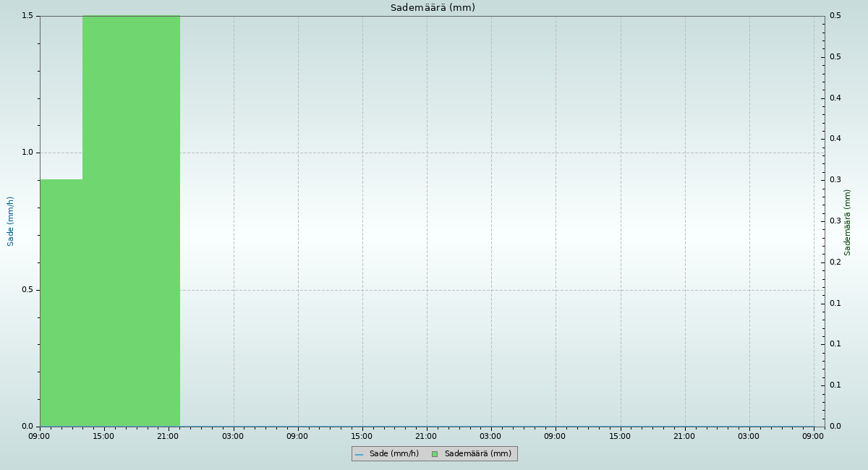Select the 'Sade (mm/h)' legend text
868x470 pixels.
[393, 454]
